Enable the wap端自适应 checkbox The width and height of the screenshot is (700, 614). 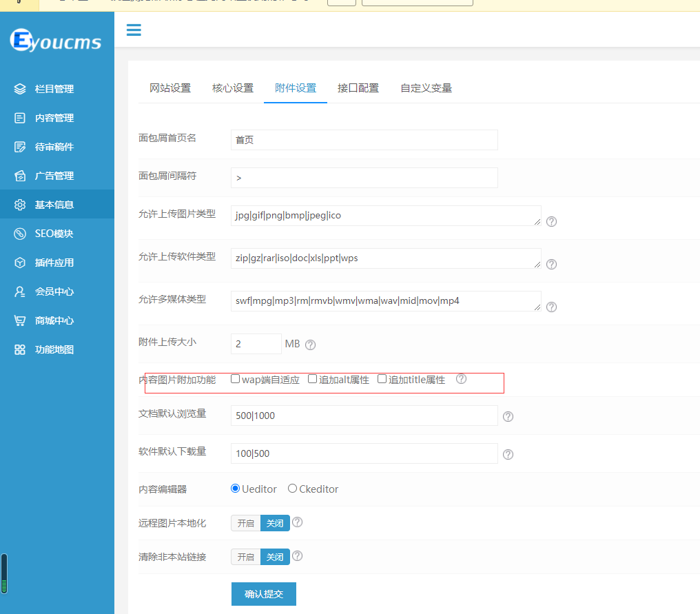pyautogui.click(x=235, y=378)
